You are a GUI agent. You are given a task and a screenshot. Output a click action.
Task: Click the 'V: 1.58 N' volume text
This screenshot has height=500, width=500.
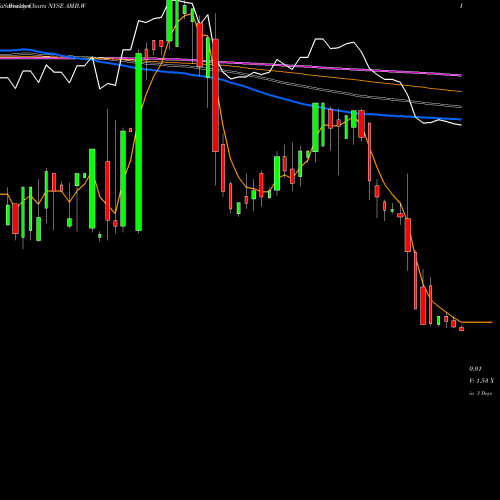[481, 381]
